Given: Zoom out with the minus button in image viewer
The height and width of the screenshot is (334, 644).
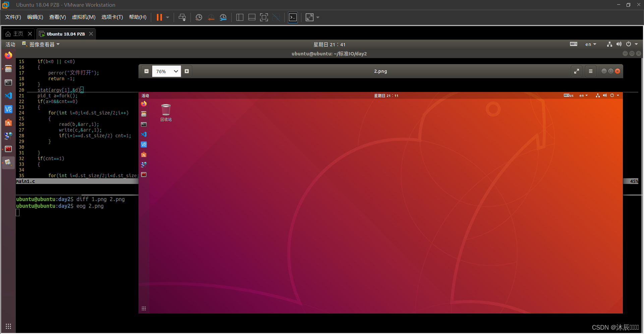Looking at the screenshot, I should point(147,71).
